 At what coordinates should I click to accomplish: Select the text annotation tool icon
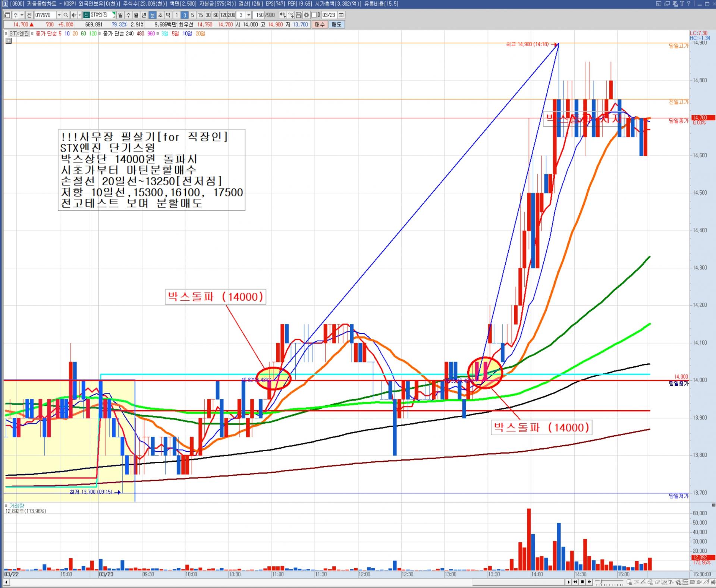click(x=671, y=582)
